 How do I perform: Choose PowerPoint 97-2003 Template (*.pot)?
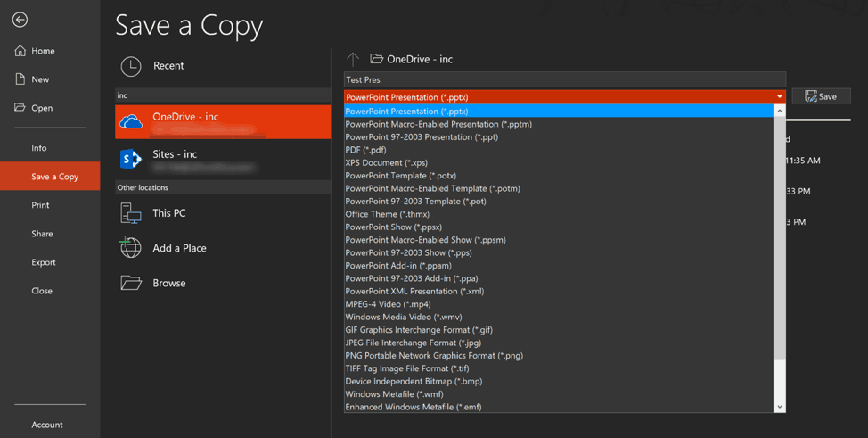[x=559, y=202]
